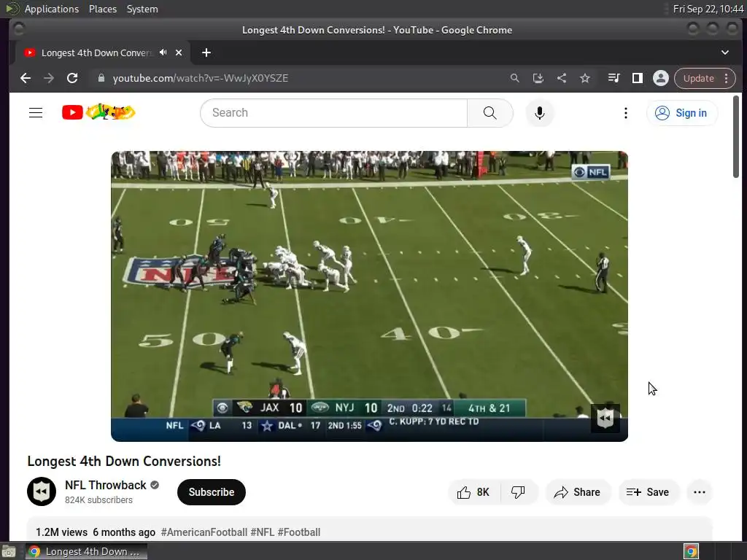This screenshot has height=560, width=747.
Task: Click the page vertical scrollbar
Action: (736, 137)
